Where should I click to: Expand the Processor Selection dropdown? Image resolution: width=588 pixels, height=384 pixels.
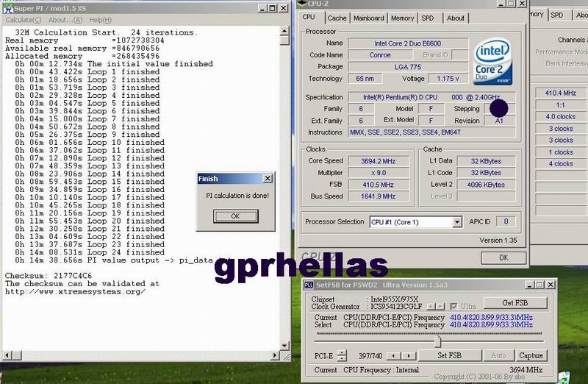(x=456, y=222)
